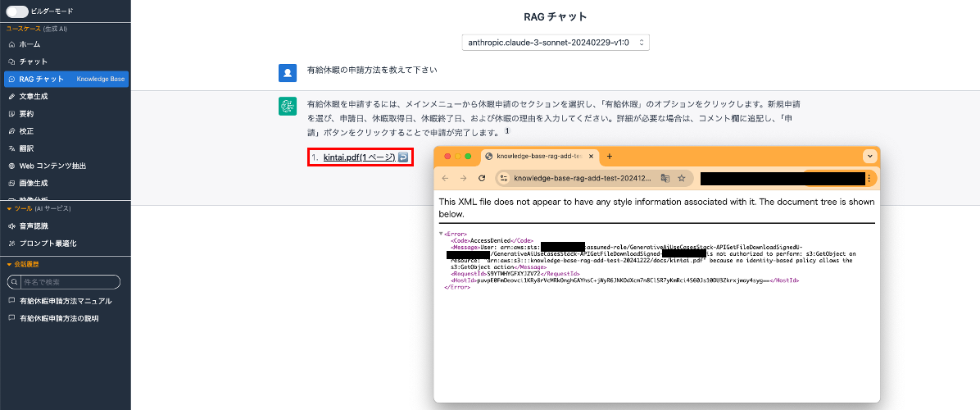The image size is (980, 410).
Task: Click the icon next to kintai.pdf link
Action: (x=403, y=157)
